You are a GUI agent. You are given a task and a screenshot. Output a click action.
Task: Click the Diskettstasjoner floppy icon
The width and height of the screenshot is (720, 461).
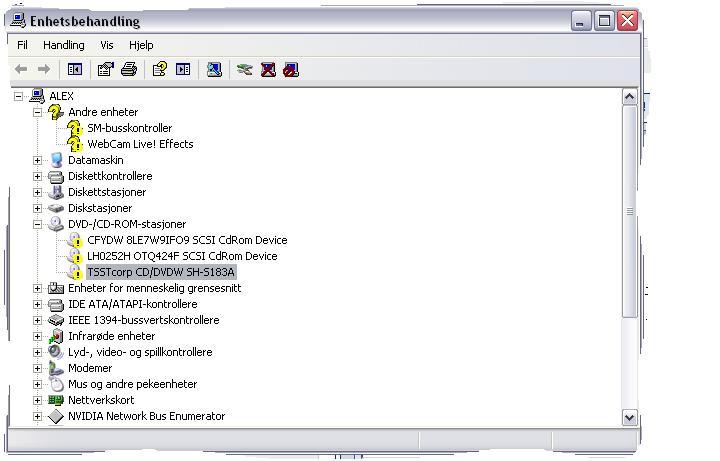click(56, 192)
